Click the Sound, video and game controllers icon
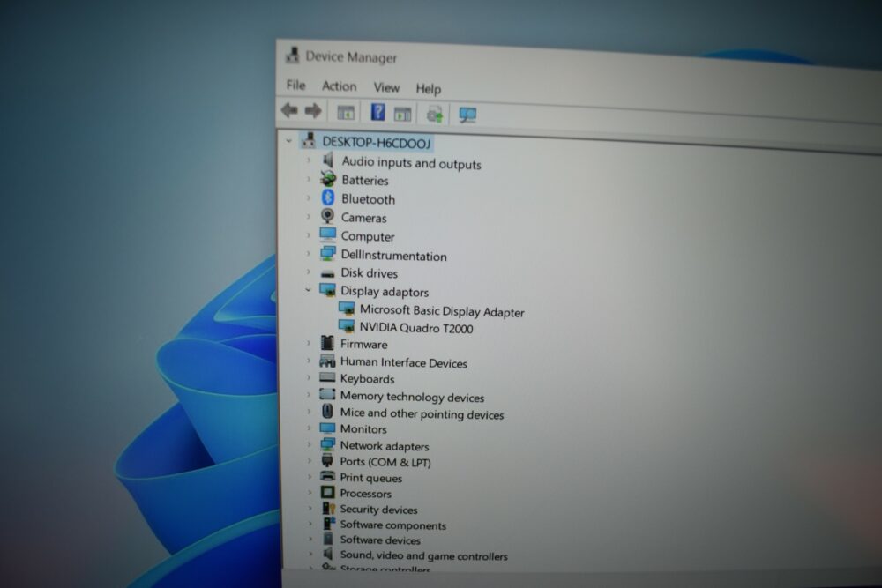Screen dimensions: 882x588 (328, 554)
